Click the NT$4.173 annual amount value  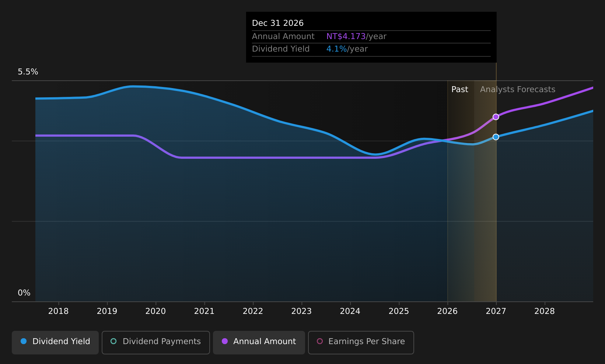tap(346, 36)
